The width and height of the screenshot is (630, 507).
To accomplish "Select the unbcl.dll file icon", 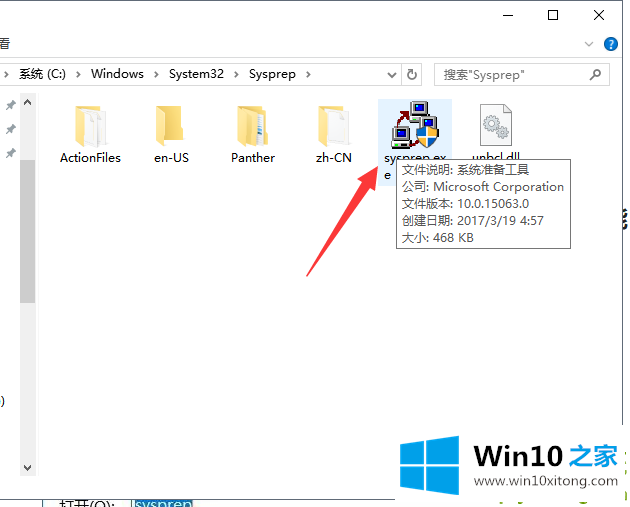I will click(x=496, y=125).
